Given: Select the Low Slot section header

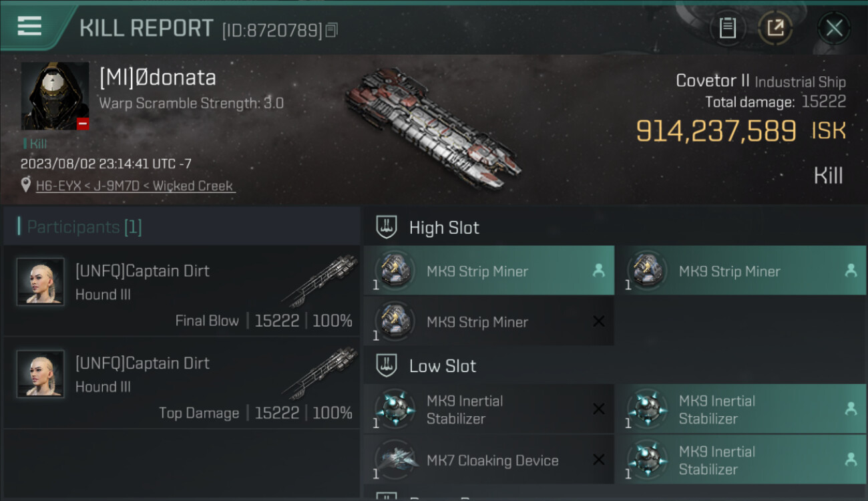Looking at the screenshot, I should pos(442,366).
